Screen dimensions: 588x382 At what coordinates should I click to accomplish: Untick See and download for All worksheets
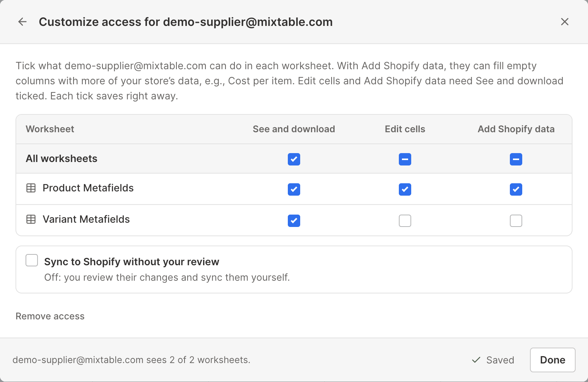click(x=294, y=159)
